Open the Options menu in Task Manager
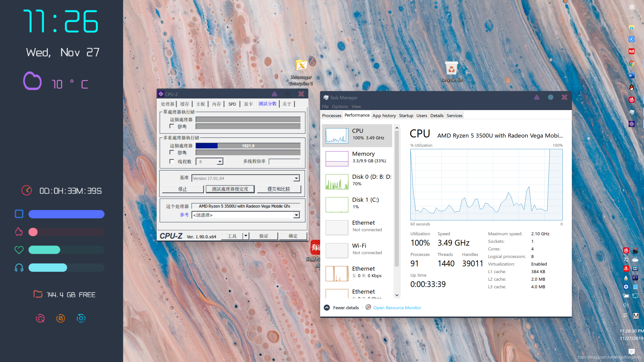644x362 pixels. point(340,107)
